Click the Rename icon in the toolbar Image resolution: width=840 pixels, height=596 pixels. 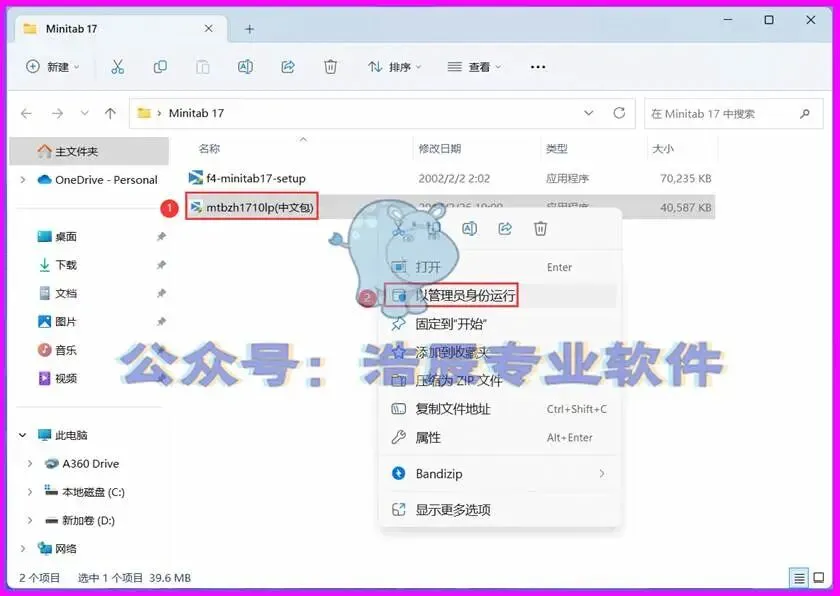[245, 67]
